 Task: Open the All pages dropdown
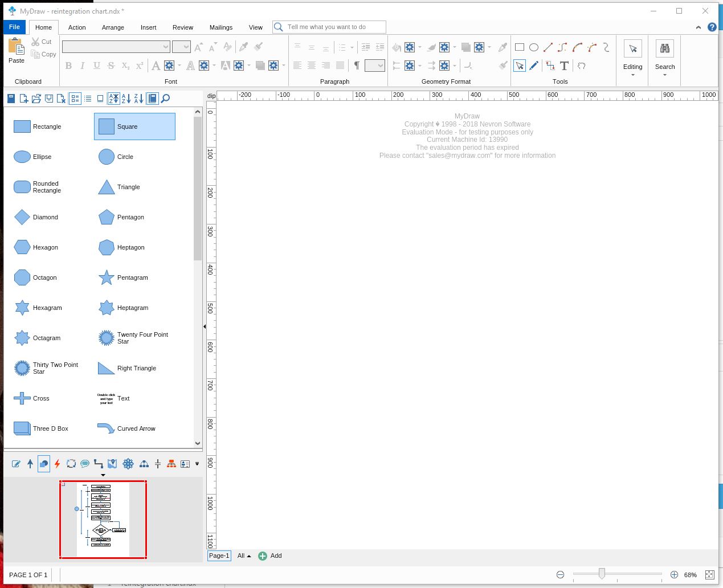click(244, 556)
